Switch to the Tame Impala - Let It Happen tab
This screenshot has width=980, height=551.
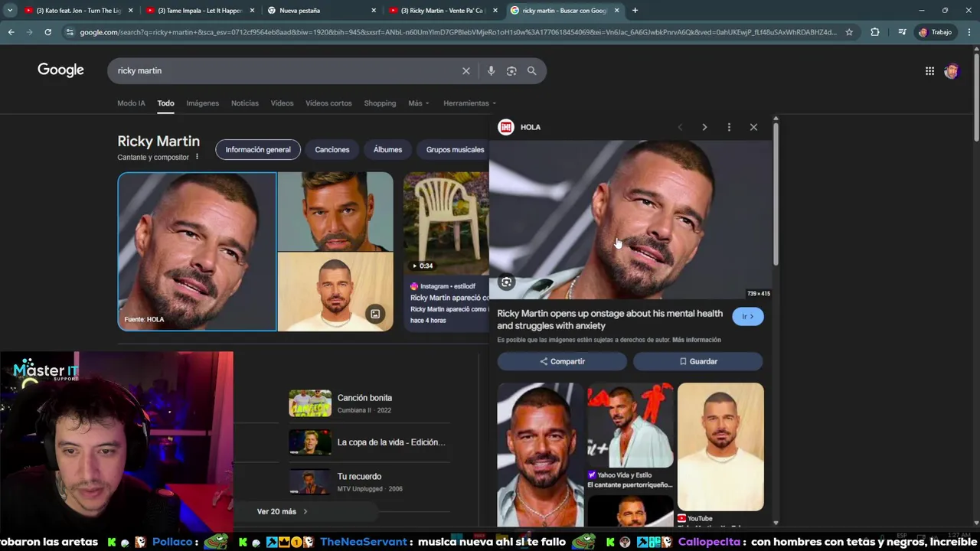(199, 11)
